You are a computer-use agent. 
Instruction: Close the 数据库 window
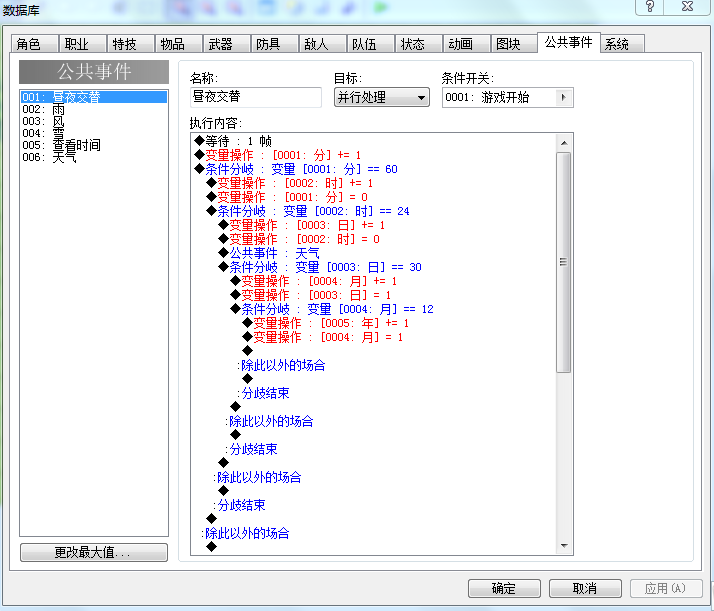point(687,6)
